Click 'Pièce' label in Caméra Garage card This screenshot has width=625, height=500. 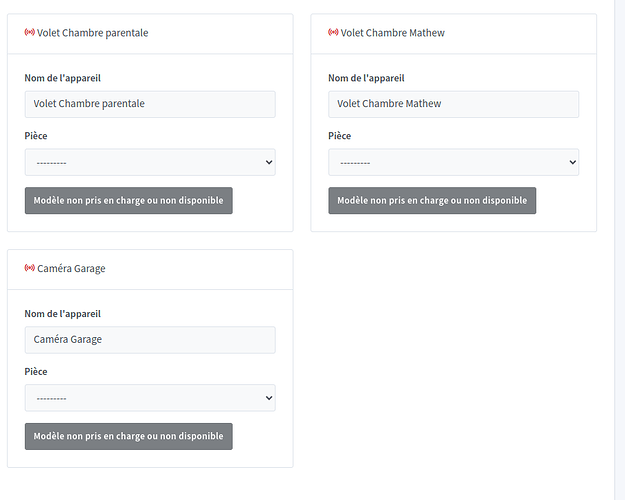coord(36,372)
